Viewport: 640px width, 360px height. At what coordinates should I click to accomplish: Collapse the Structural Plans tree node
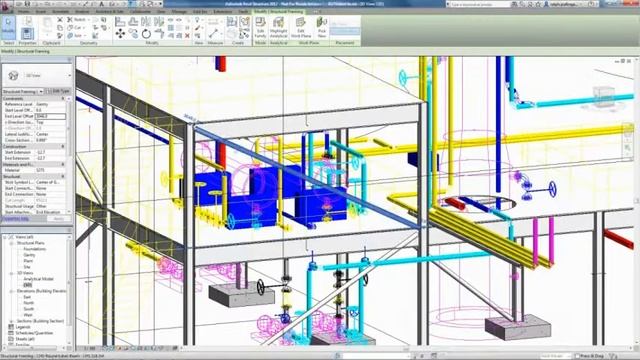tap(12, 243)
